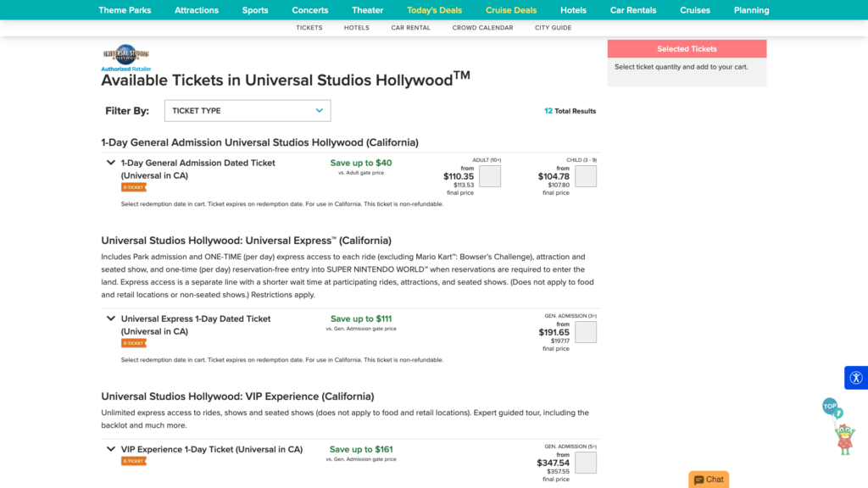This screenshot has height=488, width=868.
Task: Select Adult quantity for 1-Day General Admission
Action: tap(490, 176)
